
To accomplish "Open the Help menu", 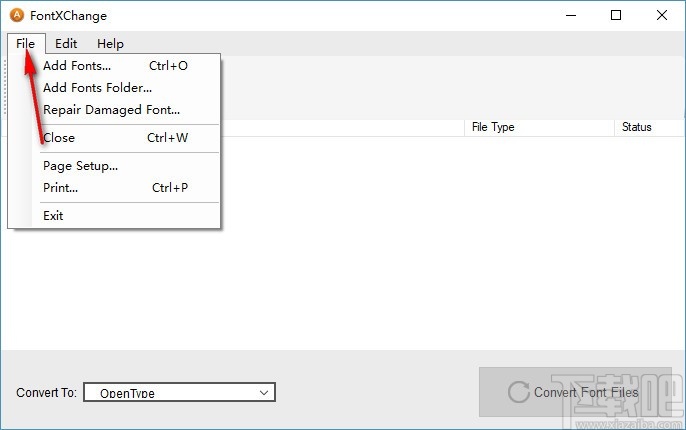I will (x=110, y=44).
